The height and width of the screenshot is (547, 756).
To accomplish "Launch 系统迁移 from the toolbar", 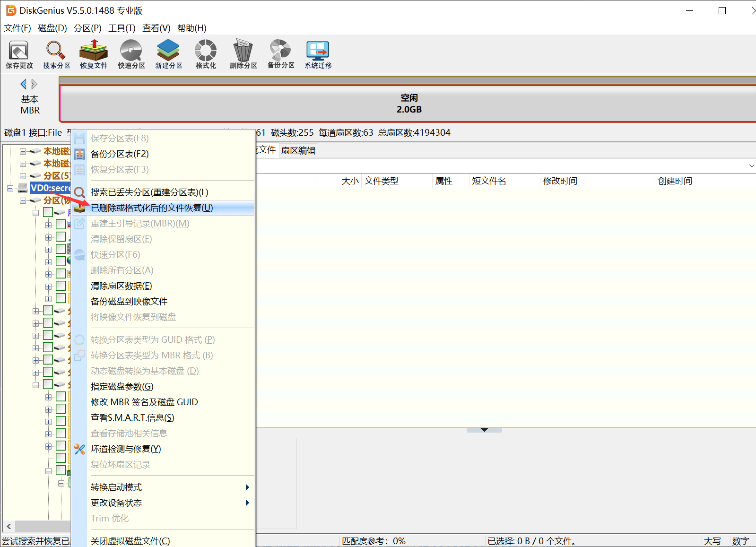I will [x=318, y=54].
